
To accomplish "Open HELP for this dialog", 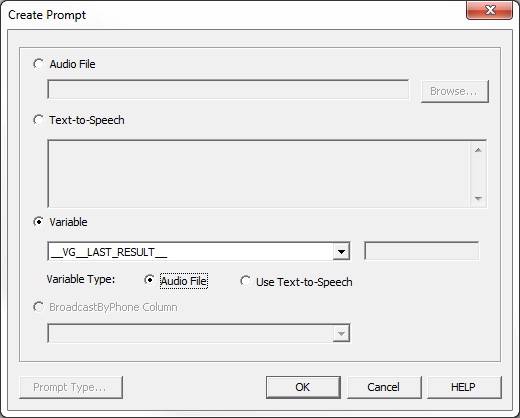I will 464,387.
